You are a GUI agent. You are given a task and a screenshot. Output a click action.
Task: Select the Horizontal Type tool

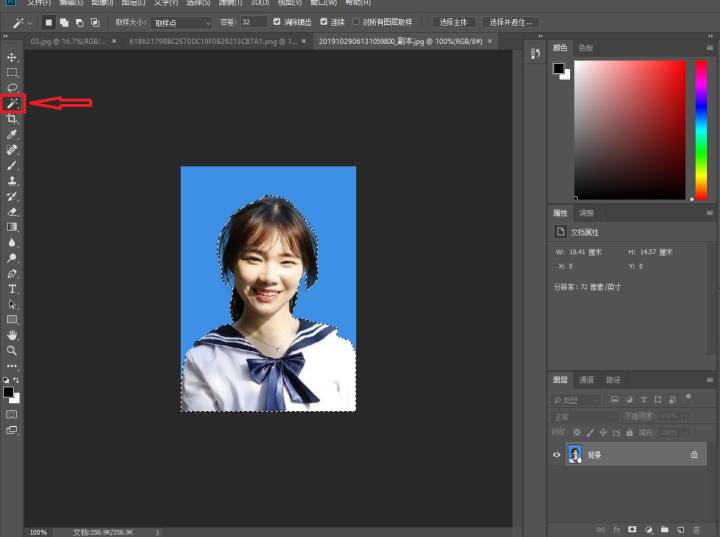[x=12, y=289]
